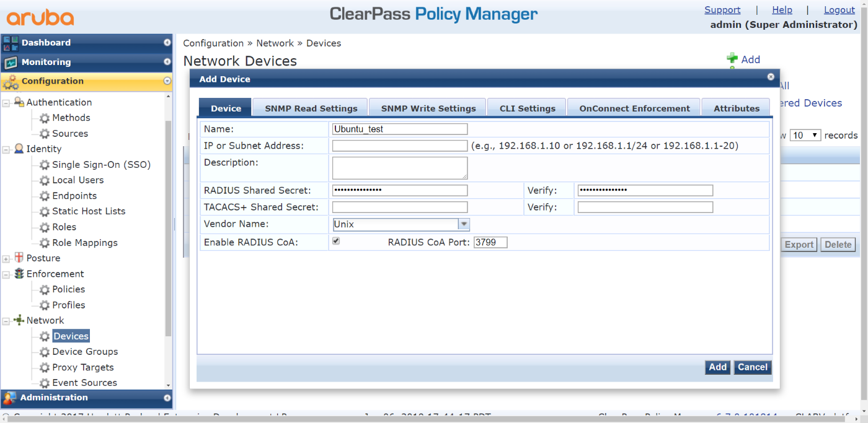
Task: Click the TACACS+ Verify field
Action: pyautogui.click(x=645, y=207)
